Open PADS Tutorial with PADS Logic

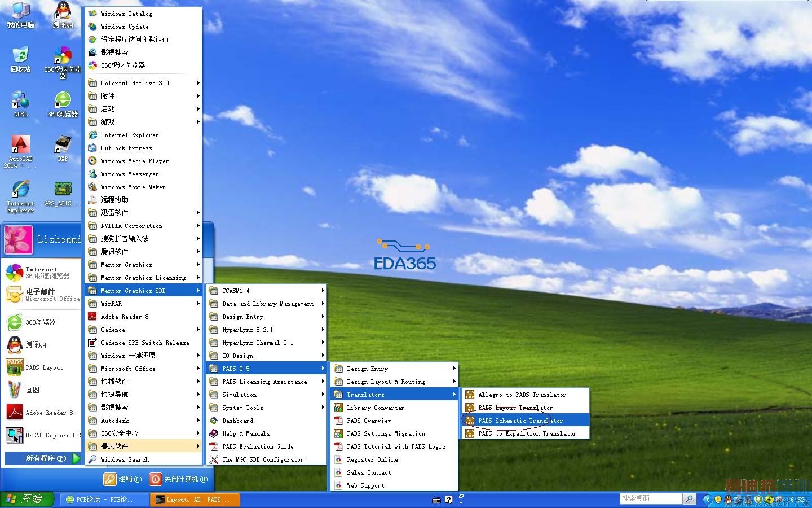(394, 446)
